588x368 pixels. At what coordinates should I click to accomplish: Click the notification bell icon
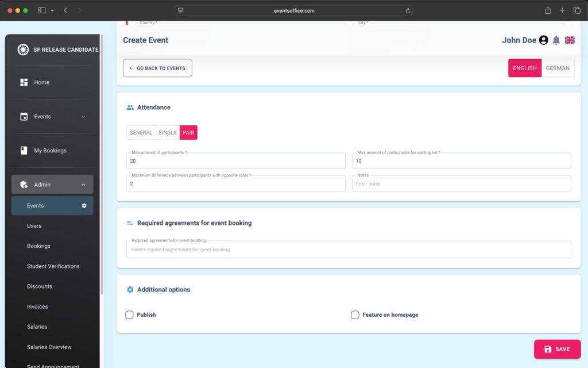tap(556, 40)
